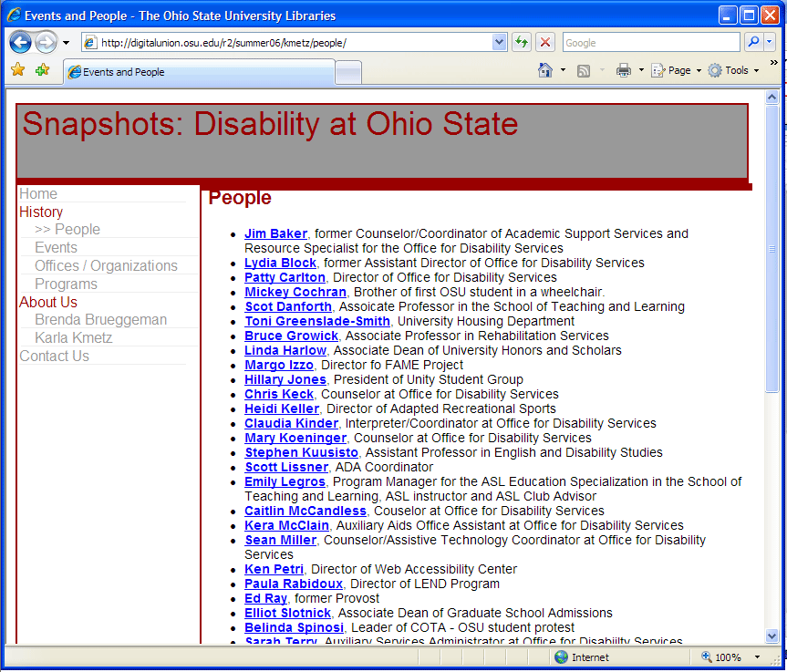Viewport: 787px width, 672px height.
Task: Click the vertical scrollbar up arrow
Action: (x=771, y=98)
